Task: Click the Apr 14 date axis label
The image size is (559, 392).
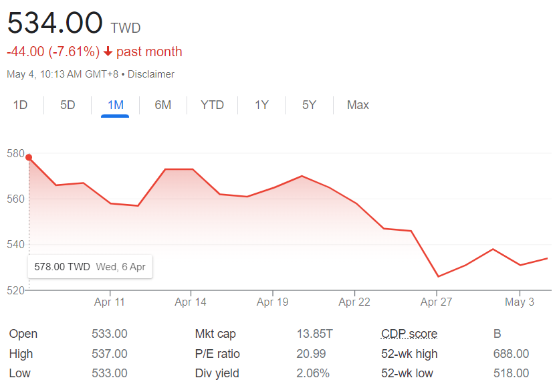Action: tap(191, 302)
